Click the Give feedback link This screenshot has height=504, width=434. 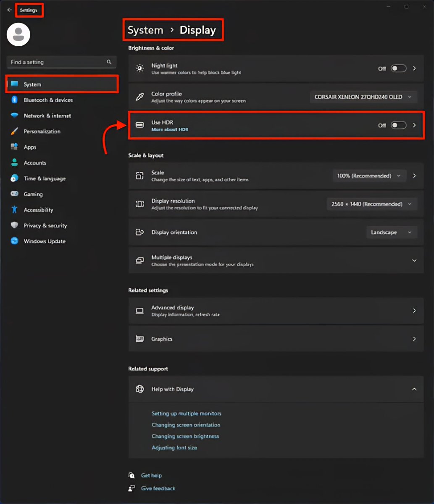(x=158, y=488)
